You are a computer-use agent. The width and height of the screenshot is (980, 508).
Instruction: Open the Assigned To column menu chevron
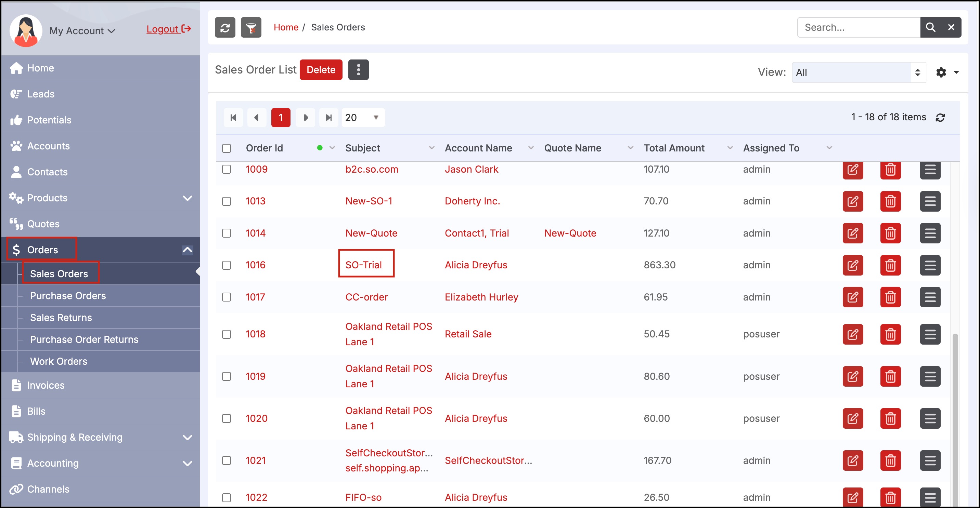coord(829,148)
